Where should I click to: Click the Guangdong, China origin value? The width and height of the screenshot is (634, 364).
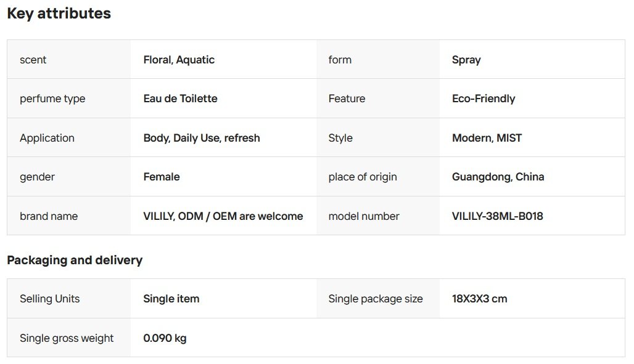tap(498, 177)
